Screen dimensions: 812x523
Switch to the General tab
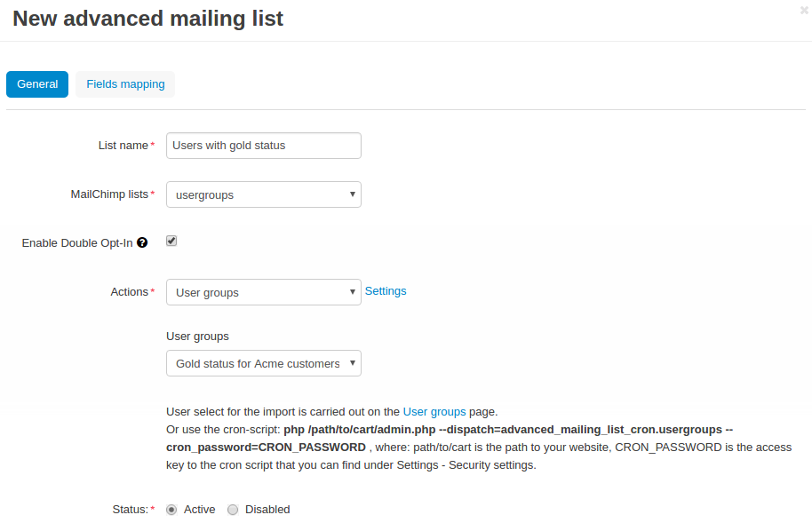[37, 83]
